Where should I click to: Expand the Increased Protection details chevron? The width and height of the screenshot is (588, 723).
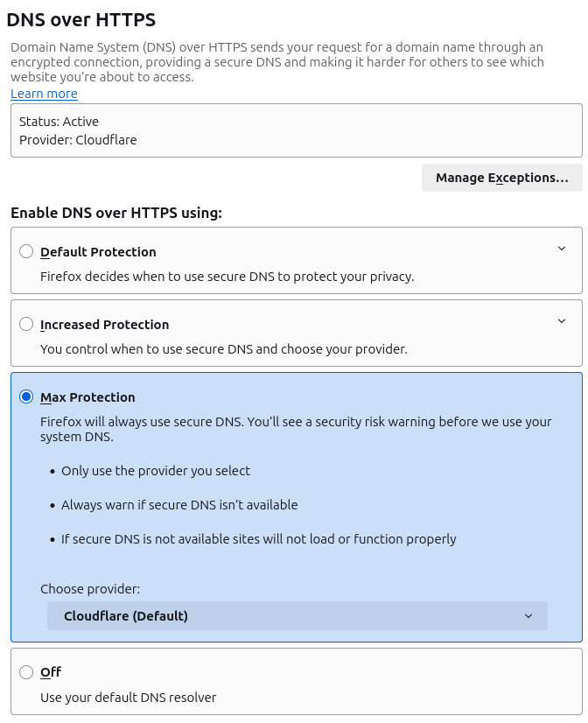tap(562, 321)
